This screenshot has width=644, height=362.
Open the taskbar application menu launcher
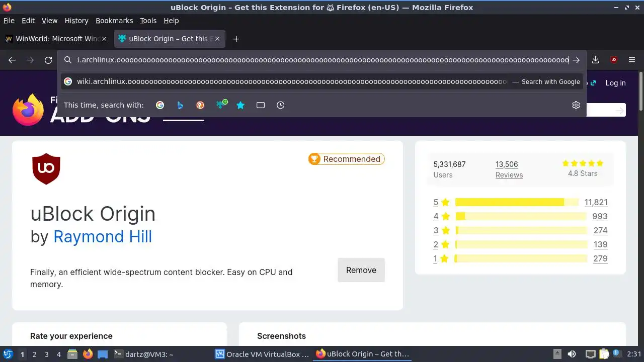coord(8,354)
